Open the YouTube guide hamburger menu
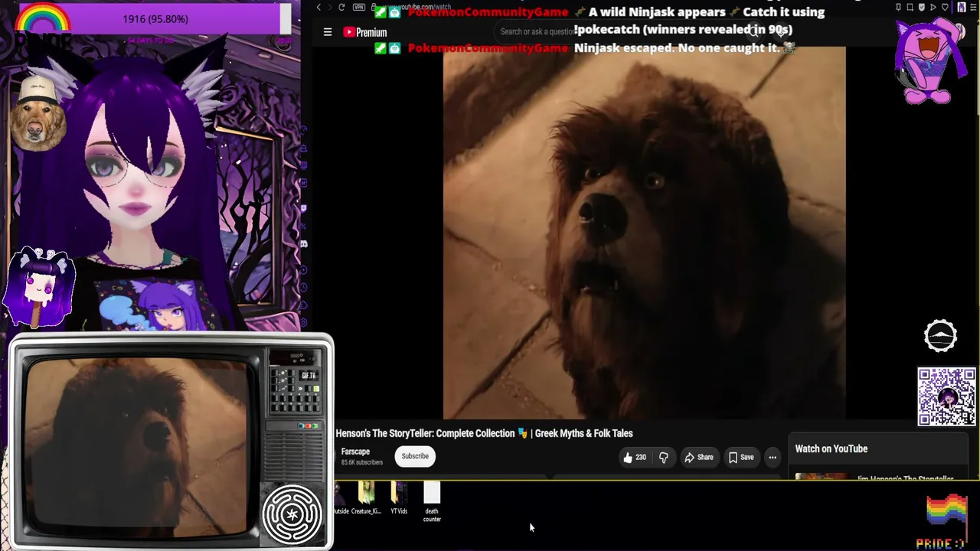Screen dimensions: 980x551 (328, 32)
